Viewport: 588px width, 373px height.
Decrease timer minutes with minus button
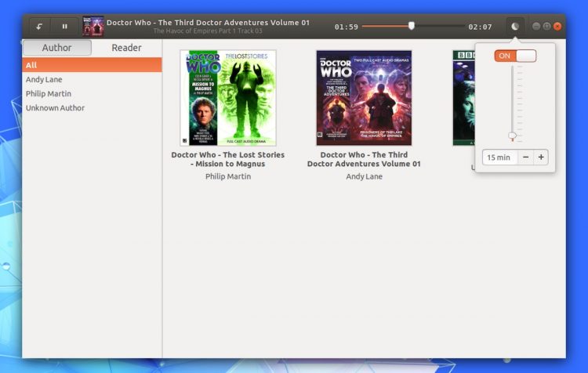coord(526,158)
